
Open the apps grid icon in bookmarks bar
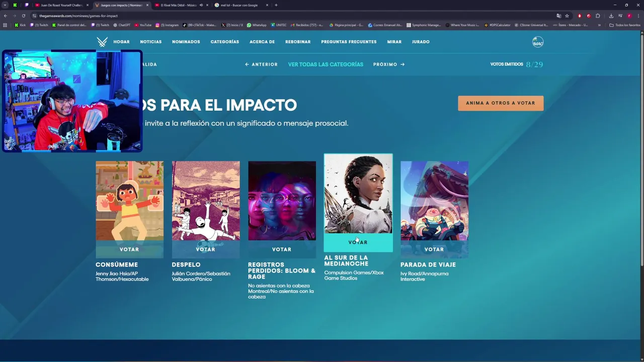(x=5, y=25)
